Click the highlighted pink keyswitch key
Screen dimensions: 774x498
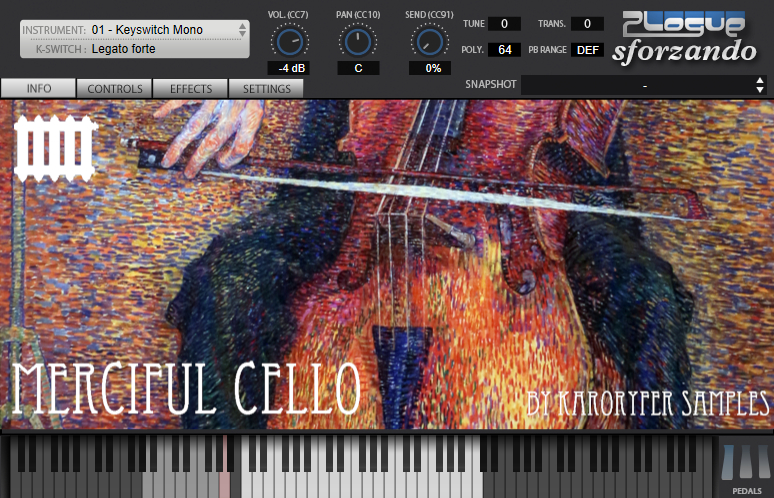coord(224,484)
